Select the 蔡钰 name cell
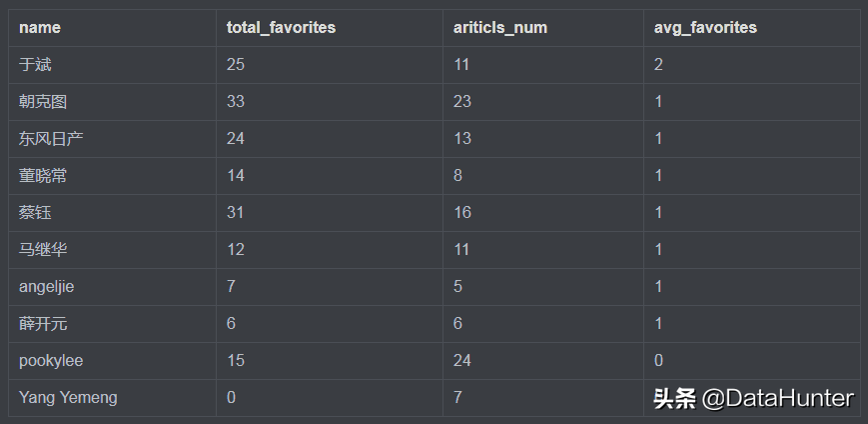This screenshot has height=424, width=868. (35, 213)
